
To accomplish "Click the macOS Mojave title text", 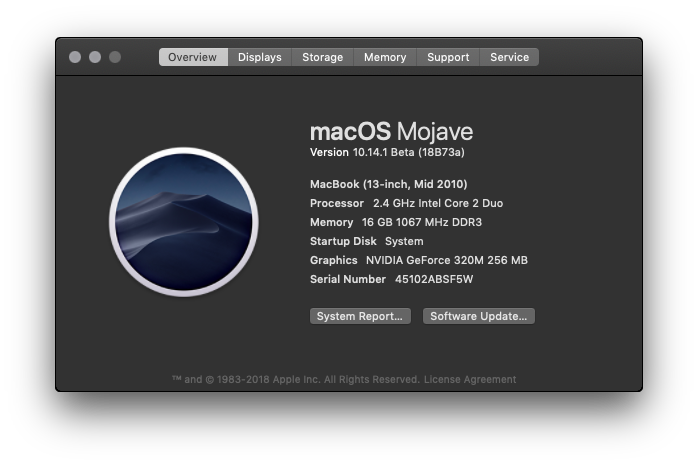I will [x=391, y=132].
